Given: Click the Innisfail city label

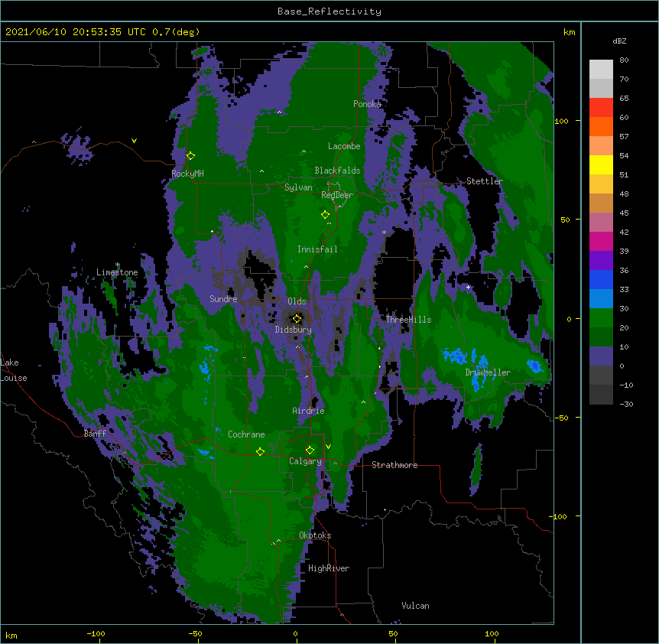Looking at the screenshot, I should [317, 249].
